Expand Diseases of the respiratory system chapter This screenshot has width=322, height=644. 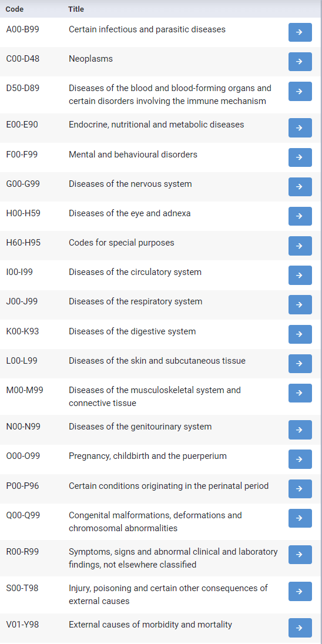point(300,305)
